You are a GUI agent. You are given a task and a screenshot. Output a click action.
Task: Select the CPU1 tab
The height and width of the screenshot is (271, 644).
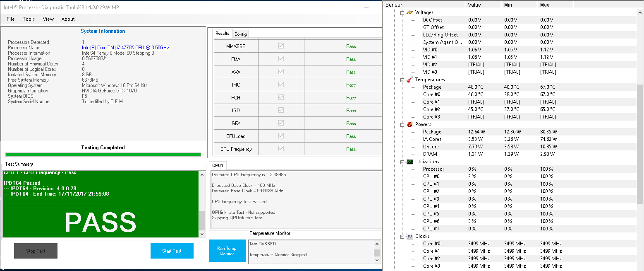click(x=218, y=165)
